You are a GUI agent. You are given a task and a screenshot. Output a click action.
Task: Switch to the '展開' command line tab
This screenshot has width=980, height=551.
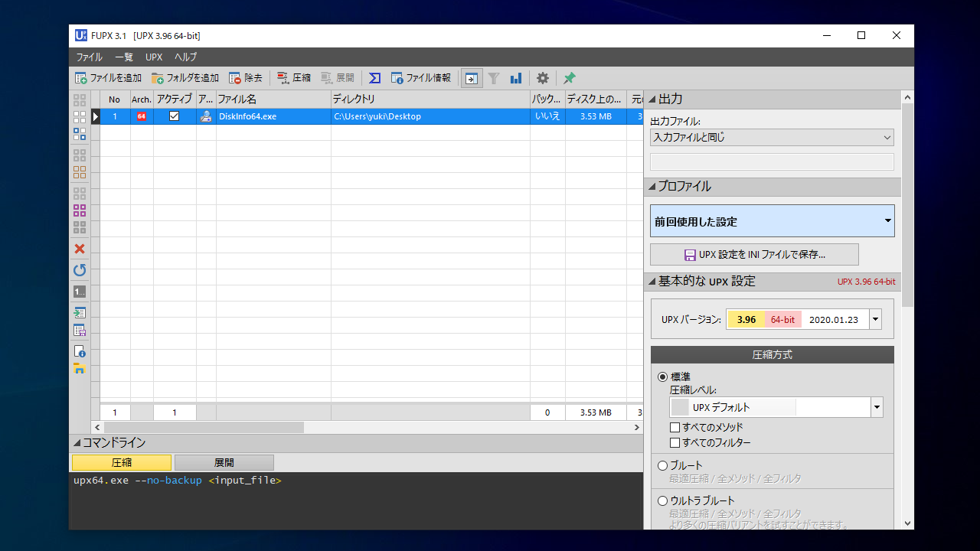tap(224, 462)
